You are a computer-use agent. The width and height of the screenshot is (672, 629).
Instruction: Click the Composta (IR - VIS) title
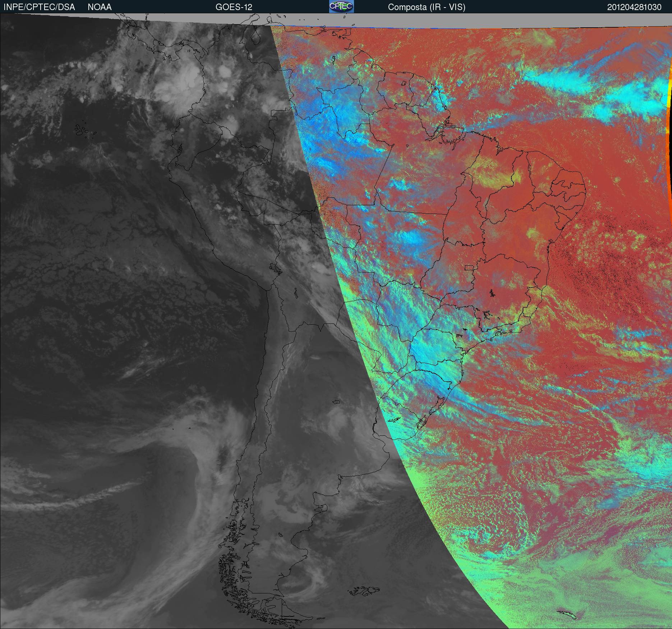427,8
